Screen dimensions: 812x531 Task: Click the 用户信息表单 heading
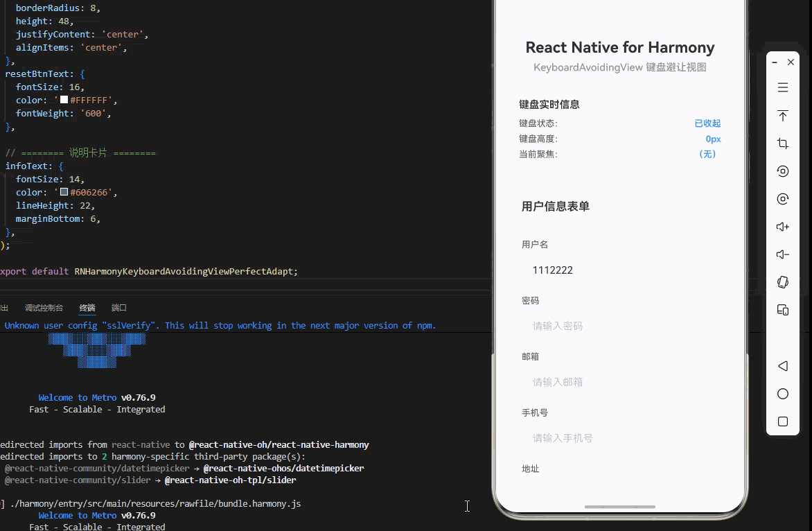(555, 206)
